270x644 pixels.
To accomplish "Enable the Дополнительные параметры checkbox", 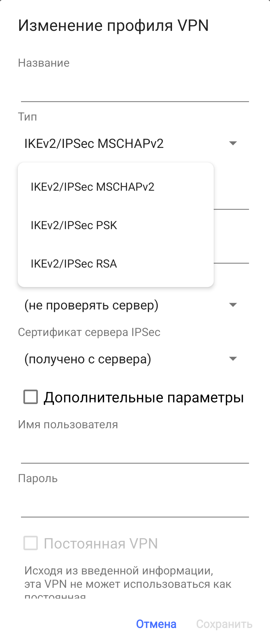I will (31, 397).
